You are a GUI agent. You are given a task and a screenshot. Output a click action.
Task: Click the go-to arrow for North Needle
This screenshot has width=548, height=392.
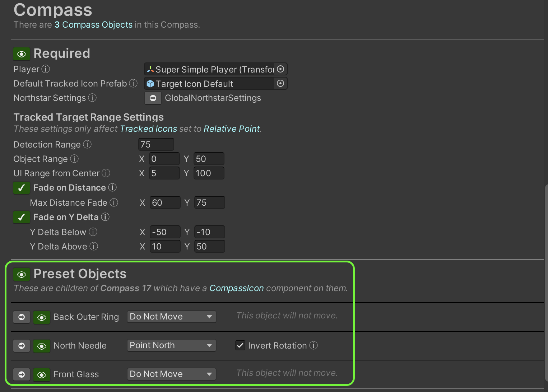22,346
